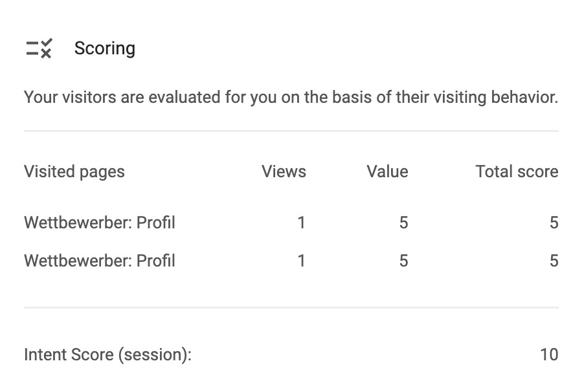
Task: Click the Scoring checklist icon
Action: click(x=39, y=49)
